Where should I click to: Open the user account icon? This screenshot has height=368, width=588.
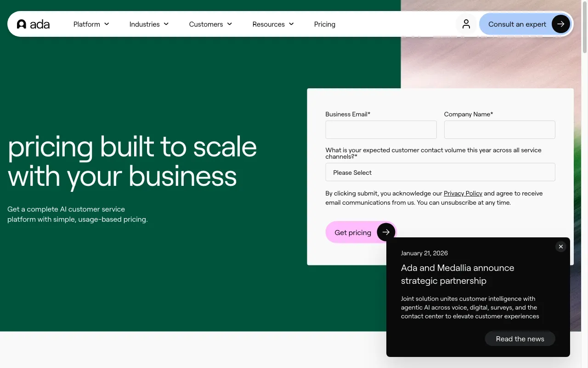click(x=466, y=24)
